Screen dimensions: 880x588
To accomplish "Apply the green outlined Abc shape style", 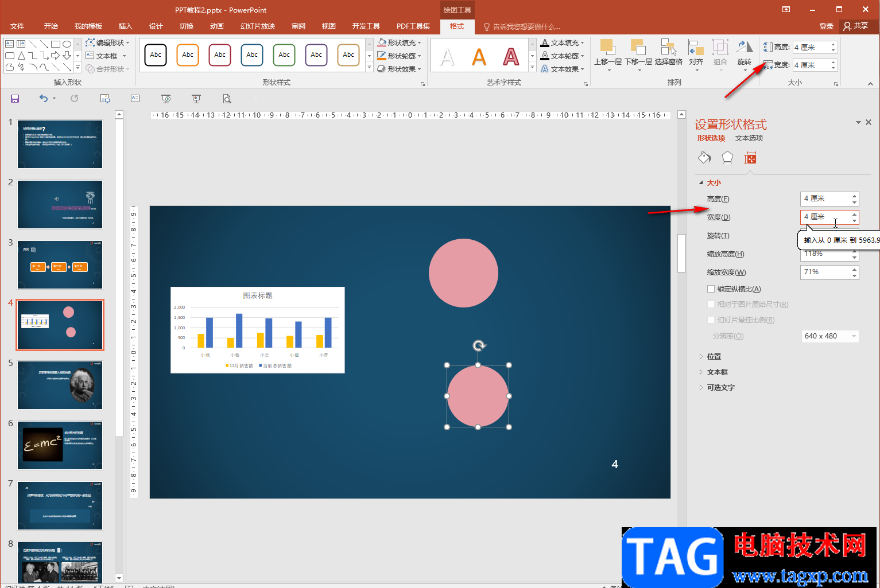I will point(284,55).
